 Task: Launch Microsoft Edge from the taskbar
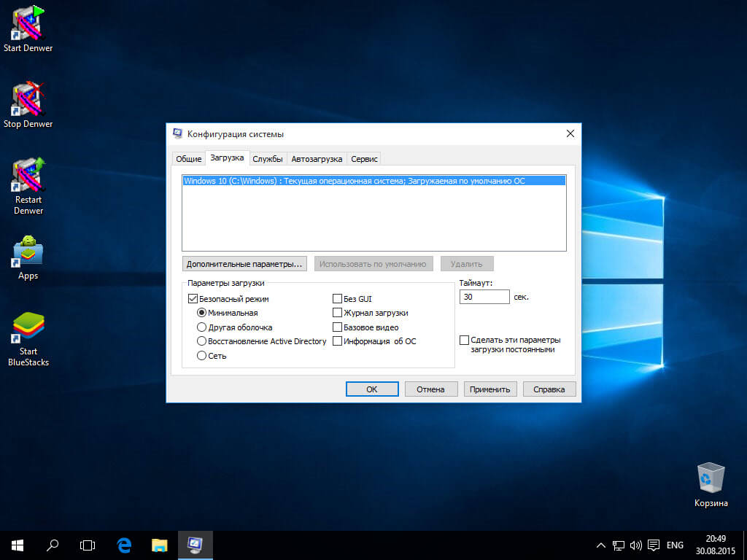(124, 545)
